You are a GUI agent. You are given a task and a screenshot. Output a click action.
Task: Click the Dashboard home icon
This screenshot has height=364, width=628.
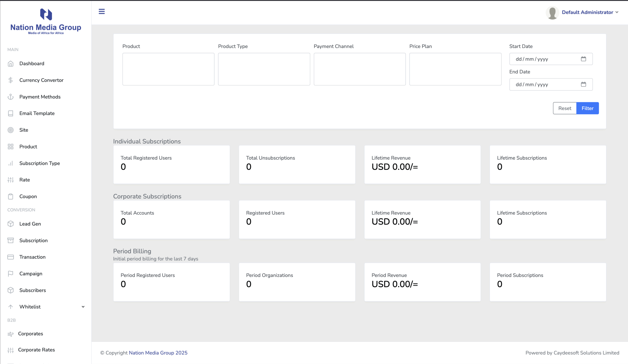click(x=11, y=64)
